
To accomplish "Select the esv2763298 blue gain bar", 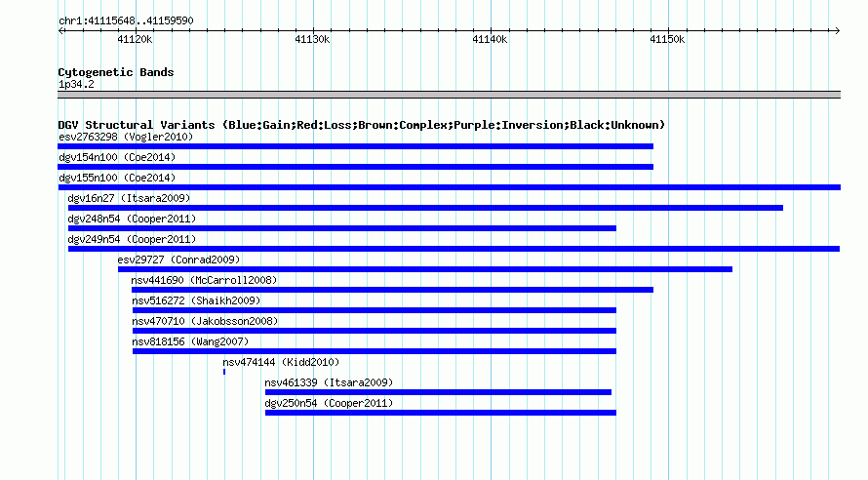I will click(x=355, y=146).
